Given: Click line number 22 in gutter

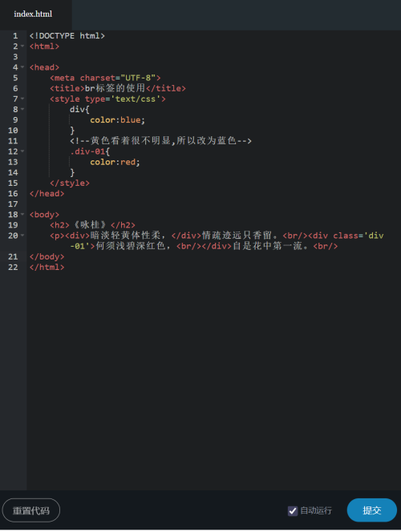Looking at the screenshot, I should [x=13, y=267].
